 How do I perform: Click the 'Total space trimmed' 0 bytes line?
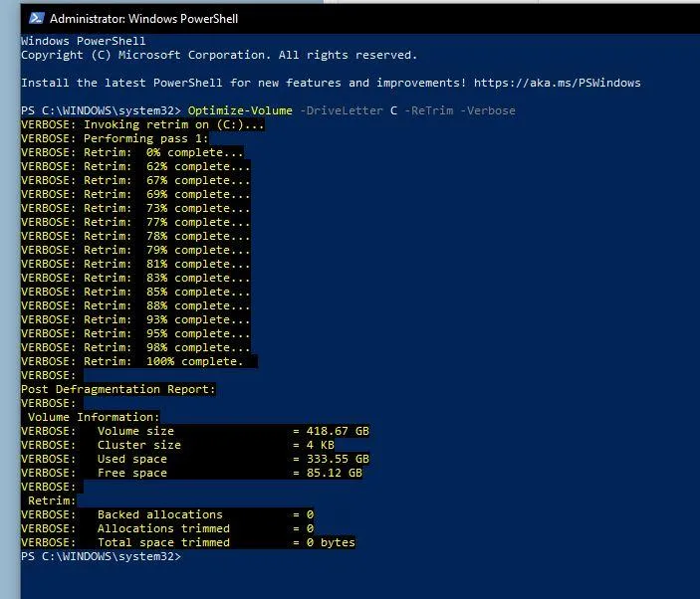tap(188, 542)
